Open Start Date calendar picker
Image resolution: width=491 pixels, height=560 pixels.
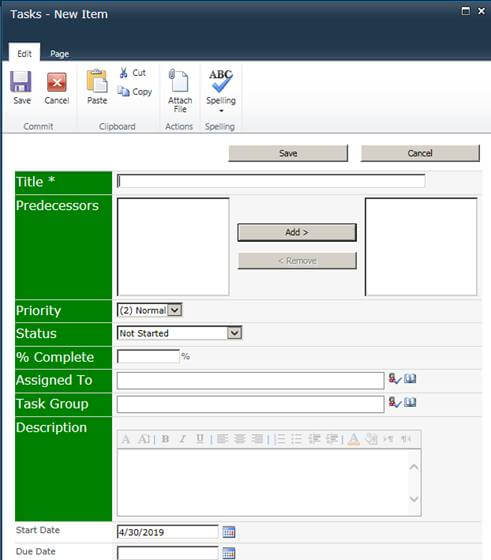(x=229, y=532)
